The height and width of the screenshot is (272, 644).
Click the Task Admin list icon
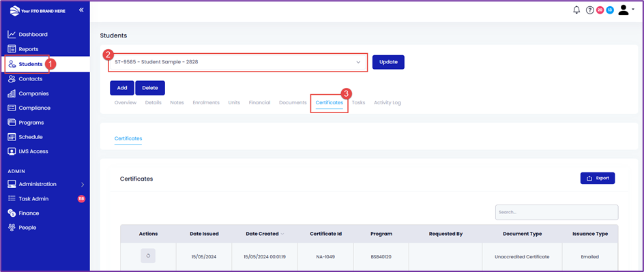(x=12, y=198)
